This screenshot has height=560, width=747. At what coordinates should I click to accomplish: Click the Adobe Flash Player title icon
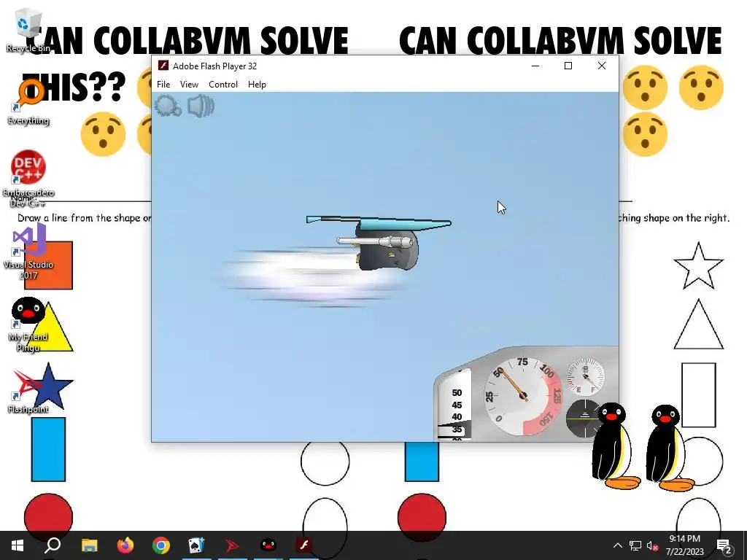[163, 66]
